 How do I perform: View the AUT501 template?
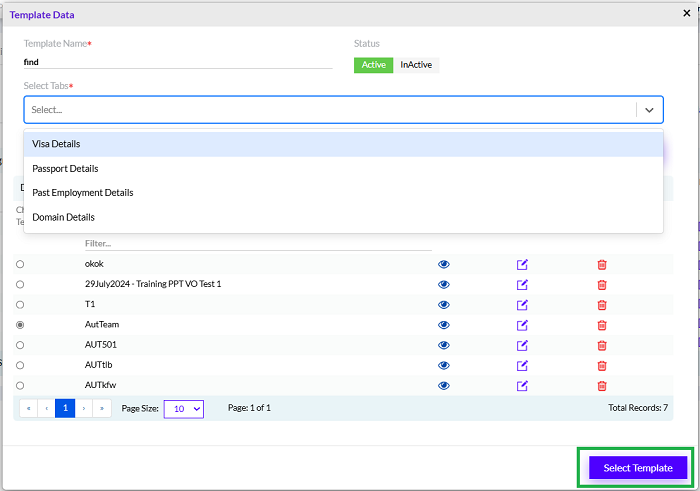click(443, 345)
